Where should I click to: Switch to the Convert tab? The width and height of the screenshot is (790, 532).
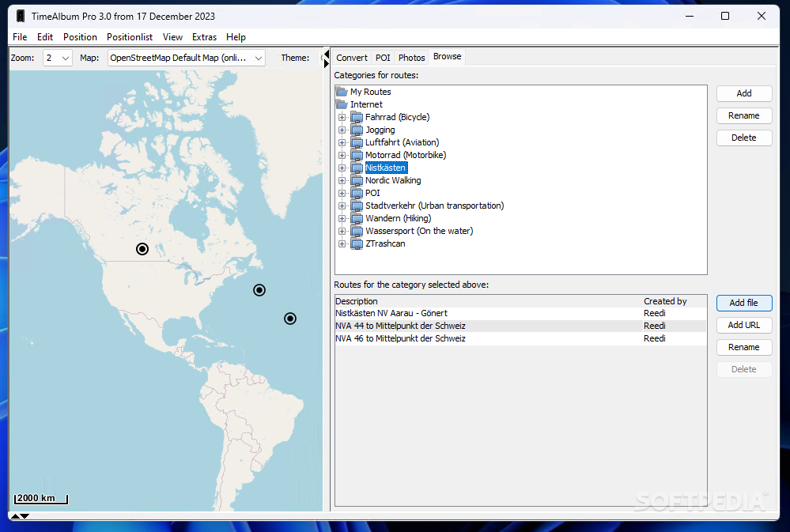(352, 58)
